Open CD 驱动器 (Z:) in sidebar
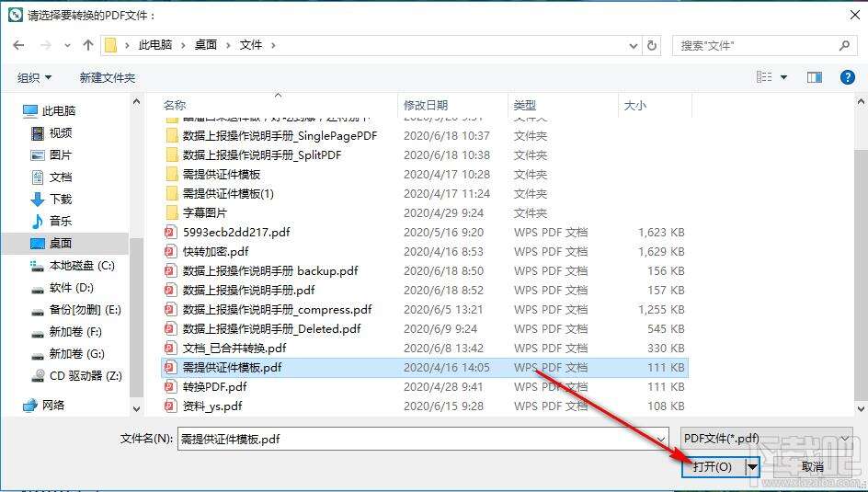Image resolution: width=868 pixels, height=492 pixels. 75,376
